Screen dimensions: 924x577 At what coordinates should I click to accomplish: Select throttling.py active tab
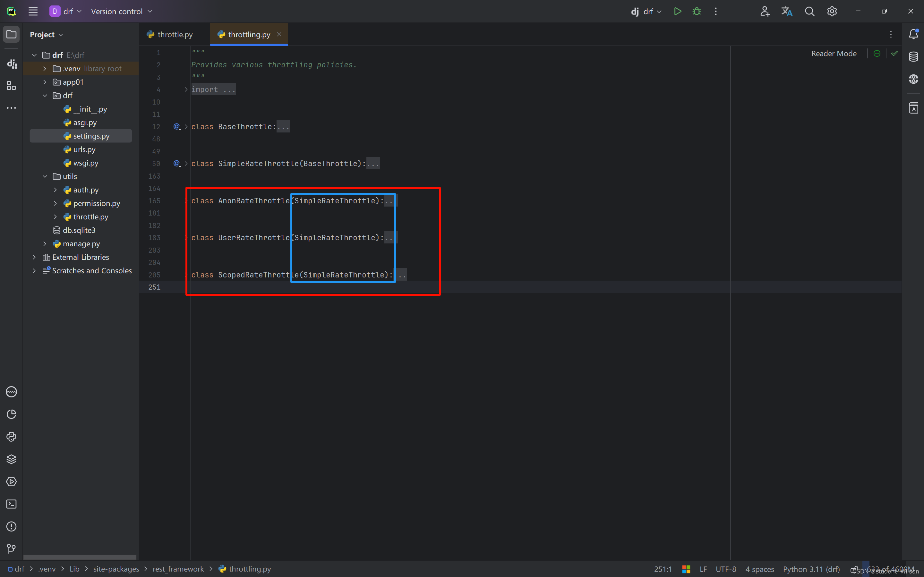click(x=249, y=35)
